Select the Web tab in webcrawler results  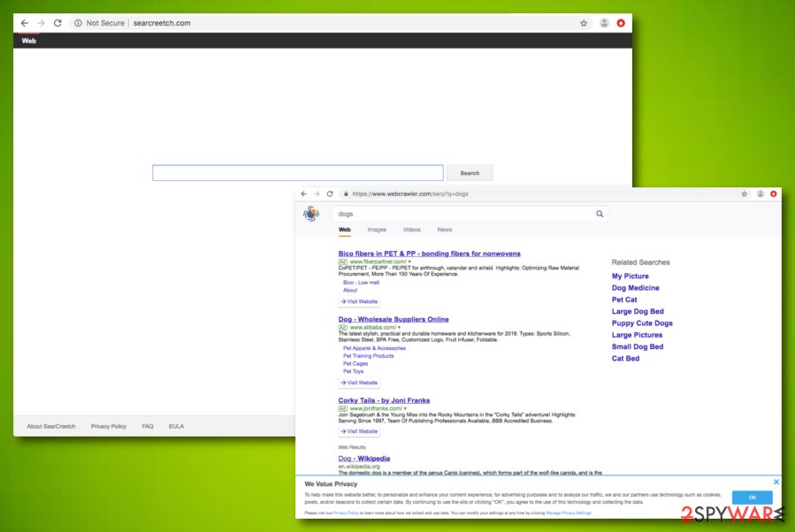coord(344,230)
